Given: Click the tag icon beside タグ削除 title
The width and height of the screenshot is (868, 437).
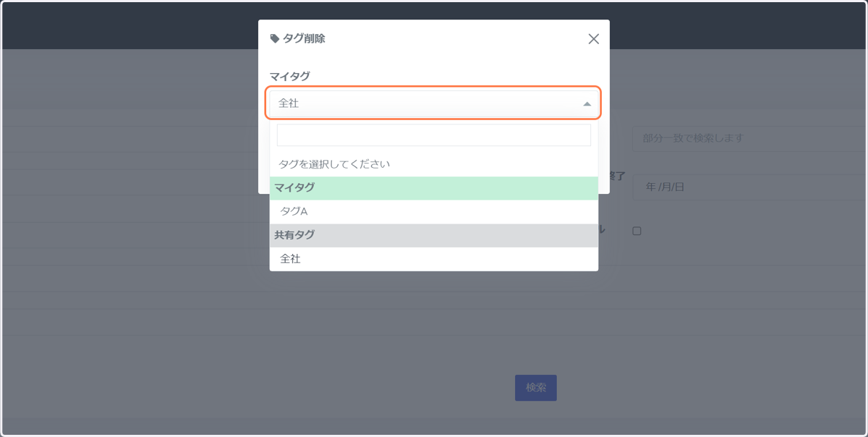Looking at the screenshot, I should pos(275,39).
